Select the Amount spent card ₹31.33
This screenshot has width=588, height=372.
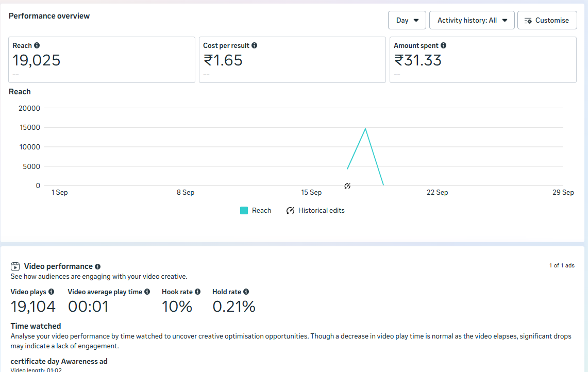click(x=483, y=60)
